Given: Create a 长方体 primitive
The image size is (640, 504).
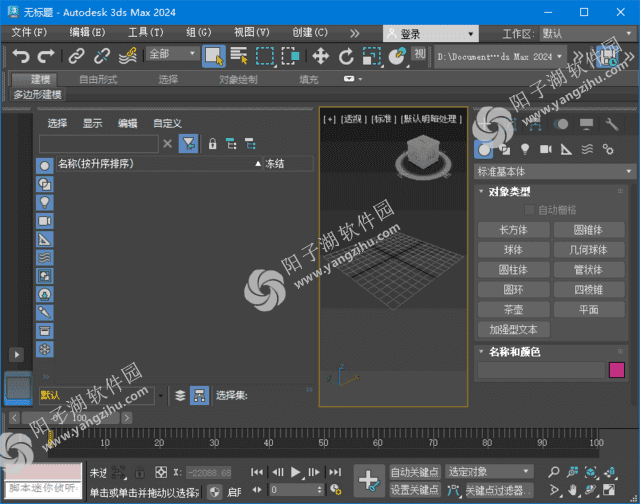Looking at the screenshot, I should pos(513,230).
